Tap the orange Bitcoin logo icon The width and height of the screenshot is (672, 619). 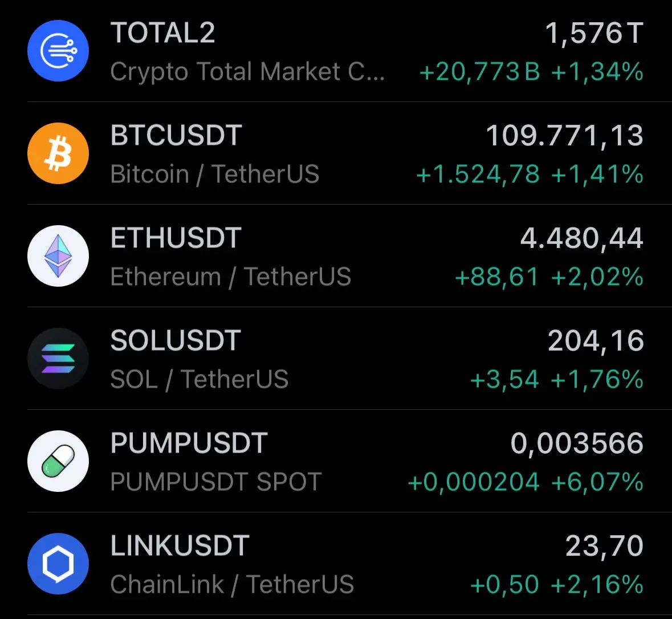click(58, 153)
